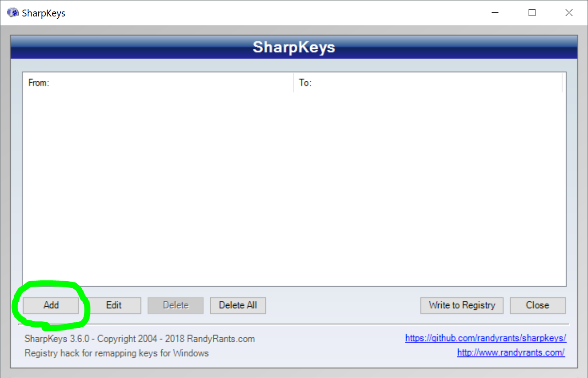Select the Delete All button
Screen dimensions: 588x378
(238, 305)
